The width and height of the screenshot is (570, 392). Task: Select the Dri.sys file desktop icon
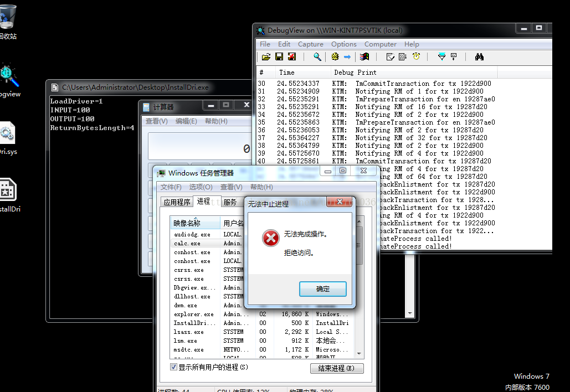(8, 138)
